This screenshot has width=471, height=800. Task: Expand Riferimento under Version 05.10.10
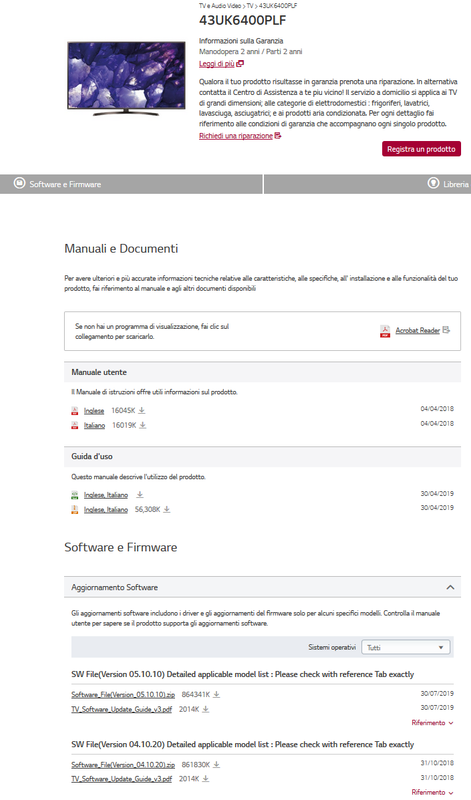coord(432,723)
